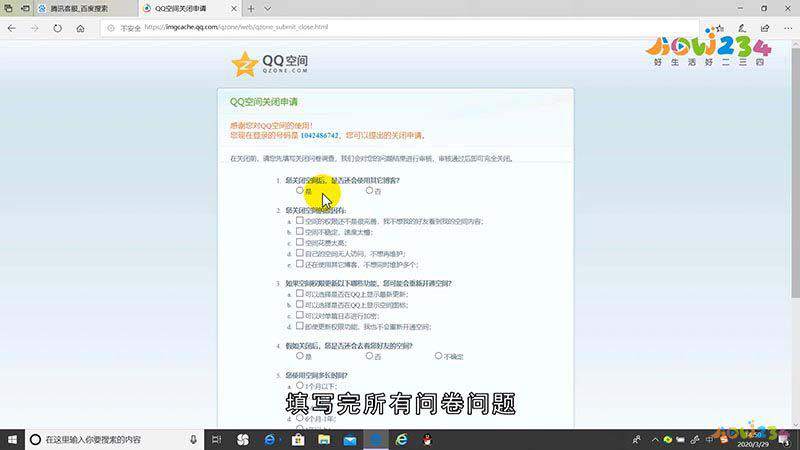Open Internet Explorer on the taskbar
800x450 pixels.
click(402, 439)
